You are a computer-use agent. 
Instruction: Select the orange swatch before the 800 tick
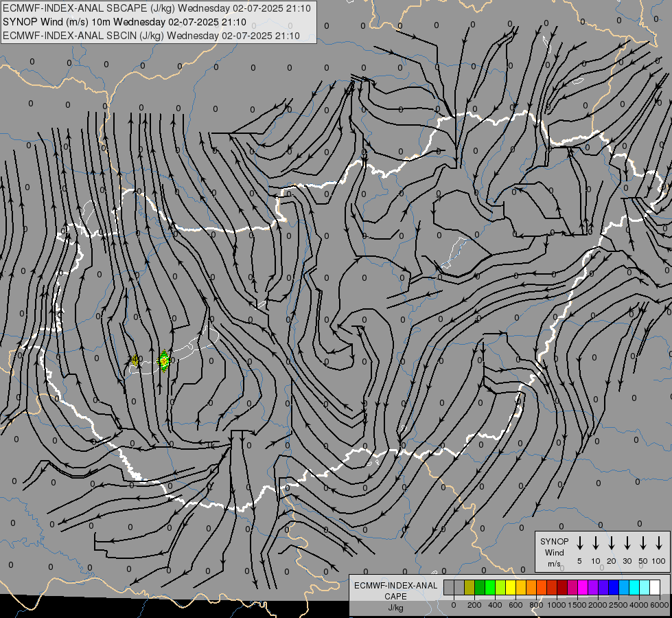click(531, 587)
